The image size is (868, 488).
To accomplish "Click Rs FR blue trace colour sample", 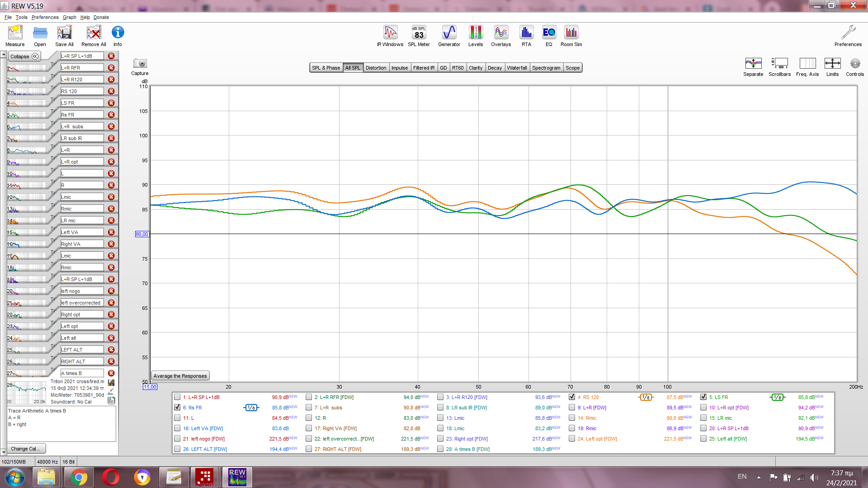I will pos(251,408).
